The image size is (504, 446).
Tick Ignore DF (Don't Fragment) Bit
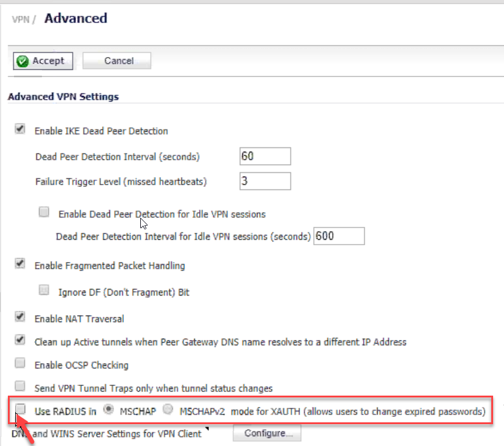[44, 291]
